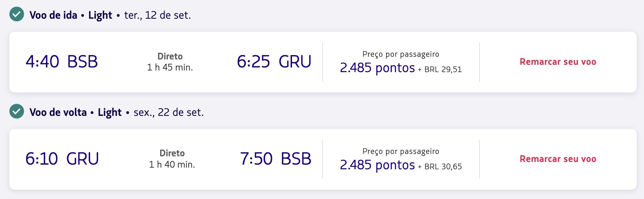The image size is (644, 199).
Task: Click the Light fare label on return flight
Action: [109, 113]
